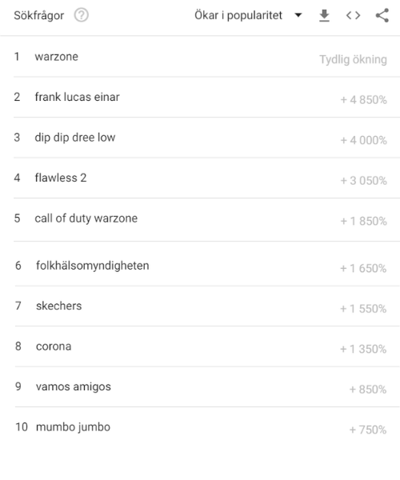Select the frank lucas einar query
400x480 pixels.
[77, 97]
